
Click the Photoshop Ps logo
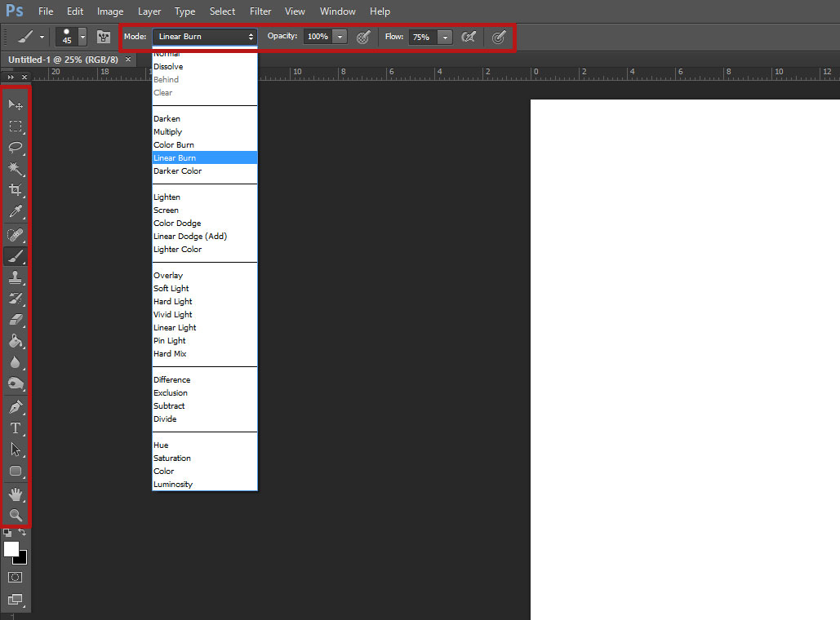[x=15, y=11]
